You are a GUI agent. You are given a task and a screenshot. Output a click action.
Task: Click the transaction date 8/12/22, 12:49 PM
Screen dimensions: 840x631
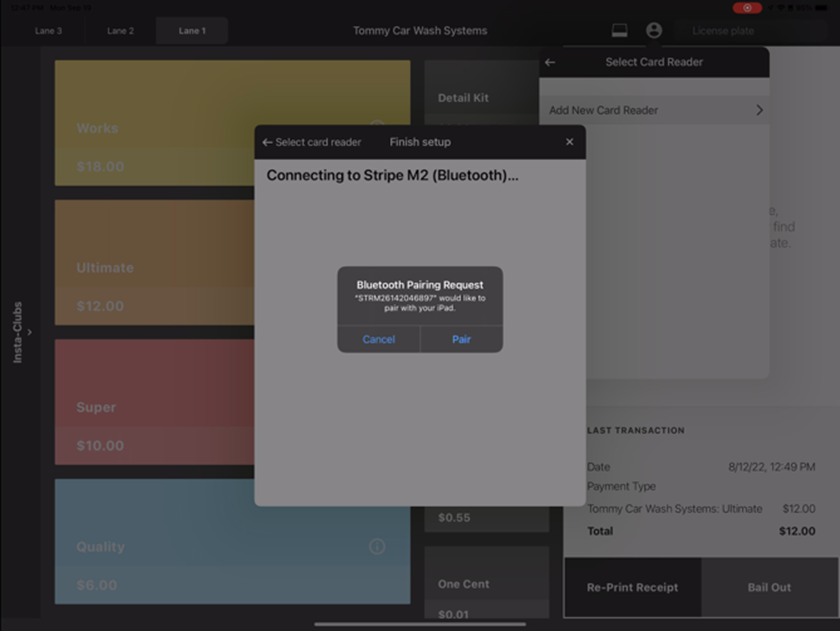click(x=771, y=467)
